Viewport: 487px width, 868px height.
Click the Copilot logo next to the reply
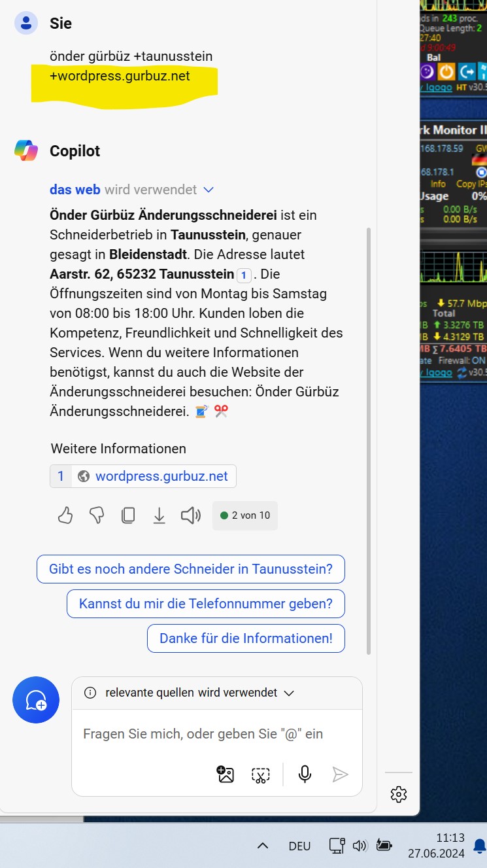click(x=26, y=151)
